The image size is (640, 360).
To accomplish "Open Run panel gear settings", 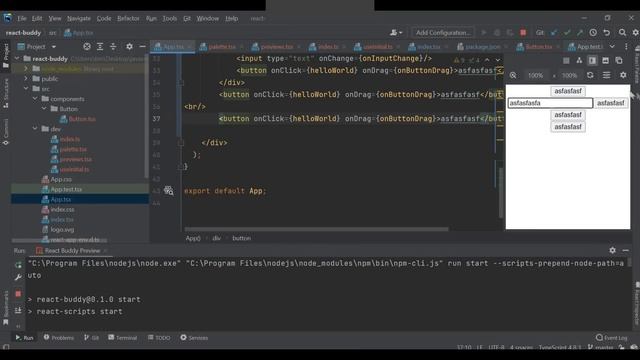I will click(x=612, y=250).
